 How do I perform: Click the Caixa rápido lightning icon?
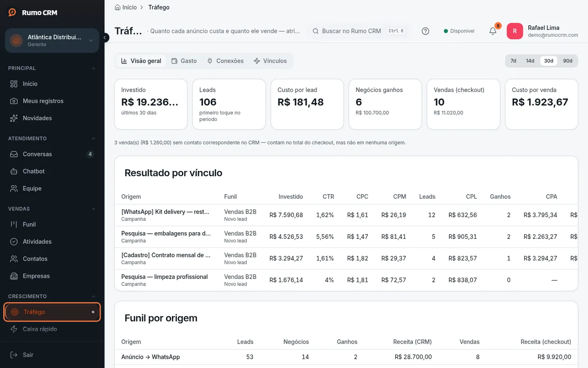[x=14, y=329]
